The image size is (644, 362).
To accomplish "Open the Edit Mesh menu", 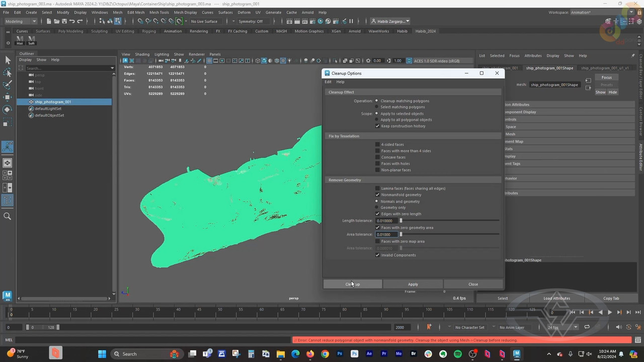I will (x=136, y=12).
